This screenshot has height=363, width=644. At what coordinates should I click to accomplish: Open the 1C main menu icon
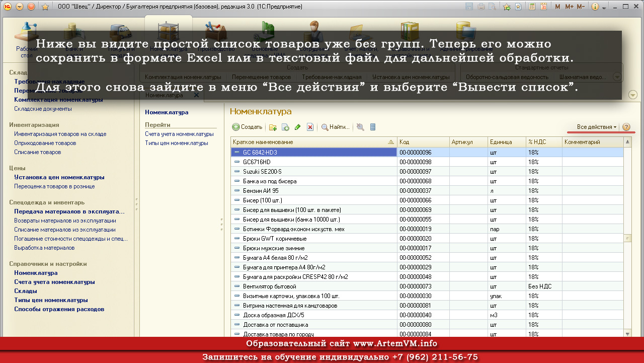(x=7, y=7)
